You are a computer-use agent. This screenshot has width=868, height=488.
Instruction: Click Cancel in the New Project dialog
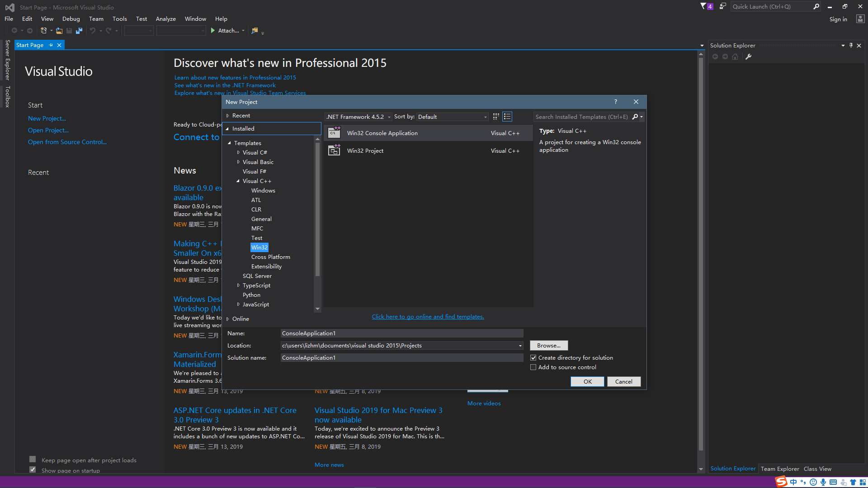[624, 381]
